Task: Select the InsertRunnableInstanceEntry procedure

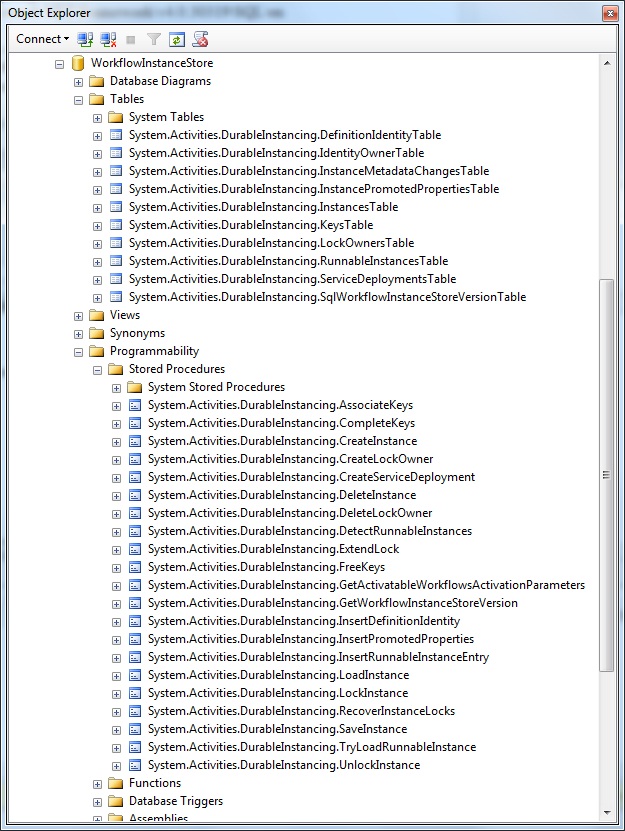Action: pos(318,657)
